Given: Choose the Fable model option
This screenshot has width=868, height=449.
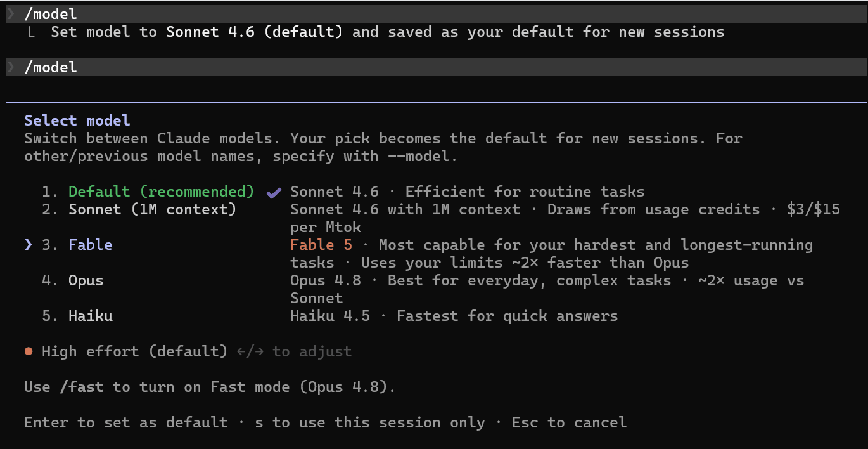Looking at the screenshot, I should 91,245.
